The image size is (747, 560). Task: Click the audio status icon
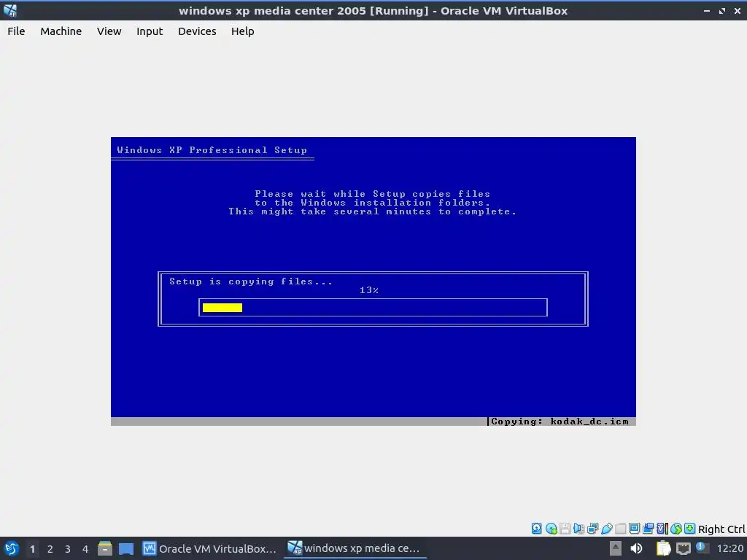pyautogui.click(x=578, y=529)
